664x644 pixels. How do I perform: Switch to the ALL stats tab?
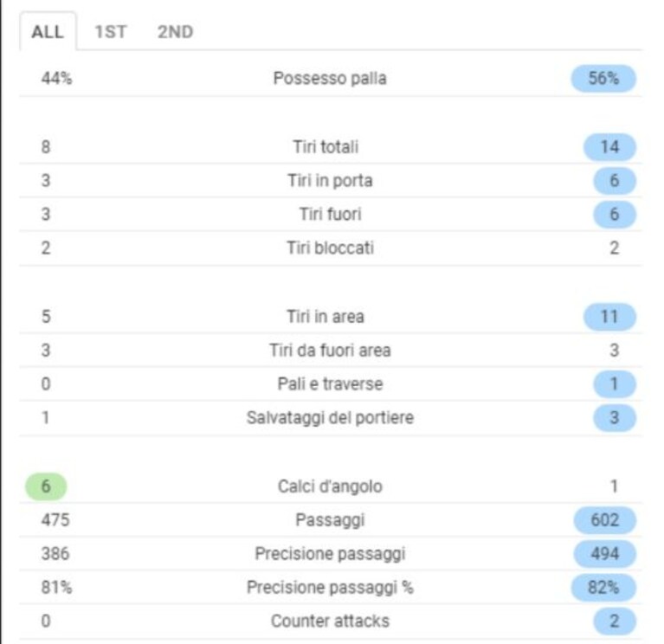pos(48,32)
